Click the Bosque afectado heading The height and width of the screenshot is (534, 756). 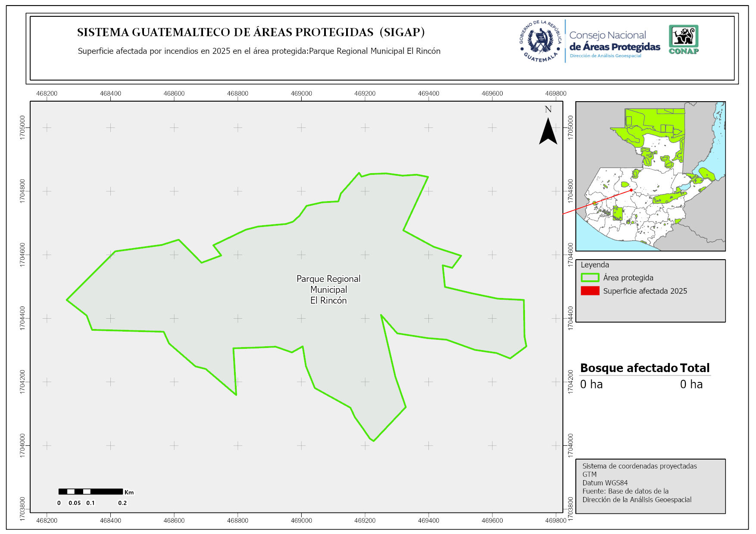[628, 368]
